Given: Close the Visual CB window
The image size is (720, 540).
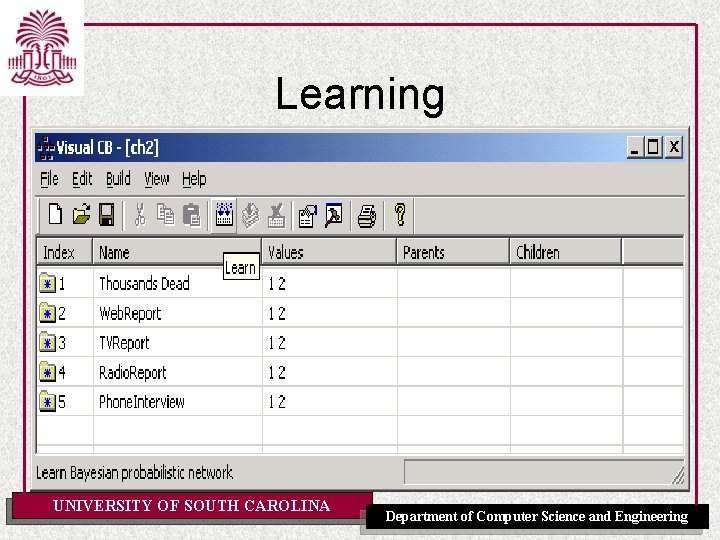Looking at the screenshot, I should 674,147.
